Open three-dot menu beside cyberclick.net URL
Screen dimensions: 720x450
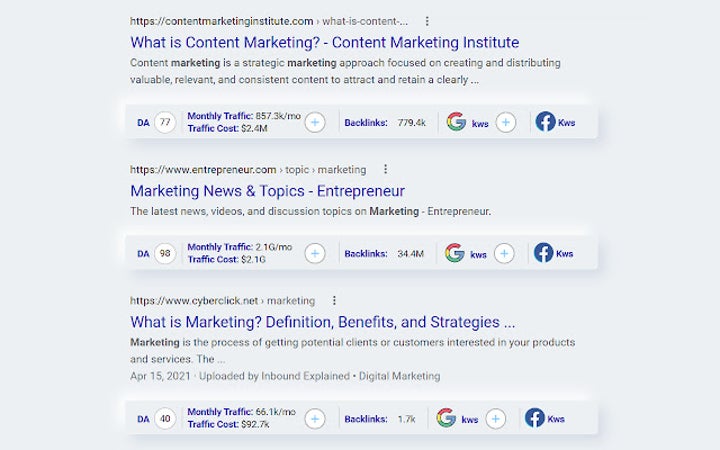[334, 301]
